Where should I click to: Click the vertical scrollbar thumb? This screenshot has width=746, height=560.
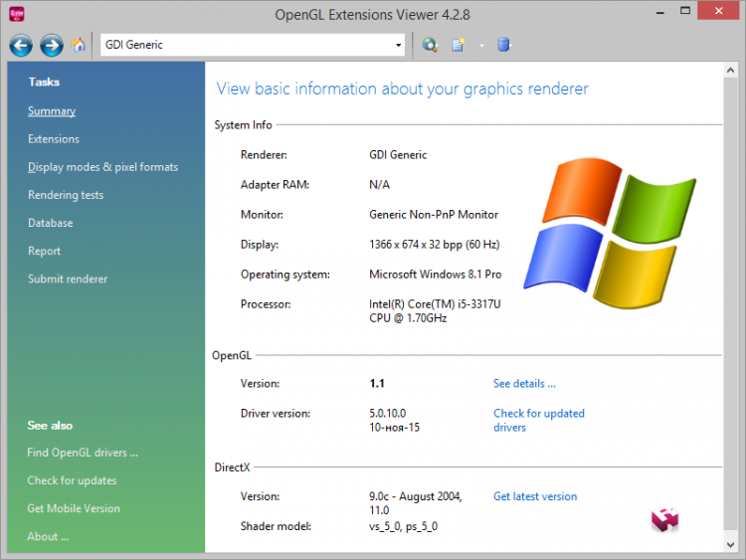tap(730, 303)
